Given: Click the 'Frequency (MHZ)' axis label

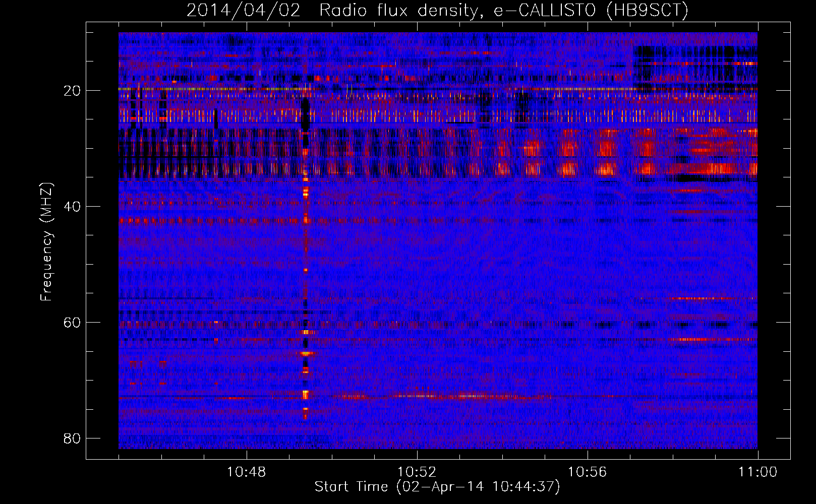Looking at the screenshot, I should coord(46,242).
